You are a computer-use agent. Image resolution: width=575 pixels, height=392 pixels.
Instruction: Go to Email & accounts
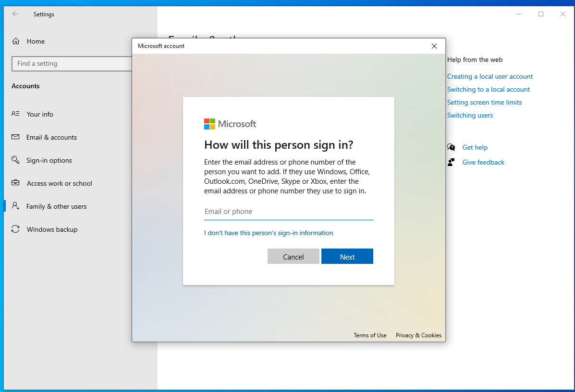click(52, 137)
